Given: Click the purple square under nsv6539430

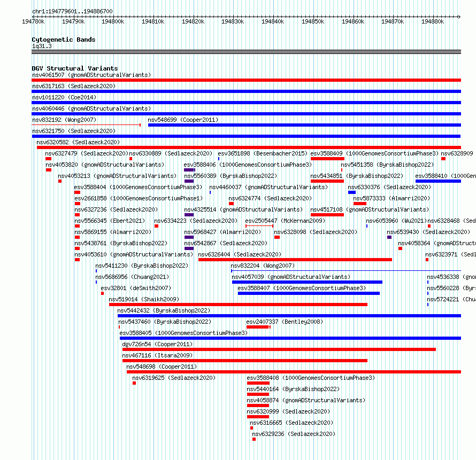Looking at the screenshot, I should click(389, 237).
